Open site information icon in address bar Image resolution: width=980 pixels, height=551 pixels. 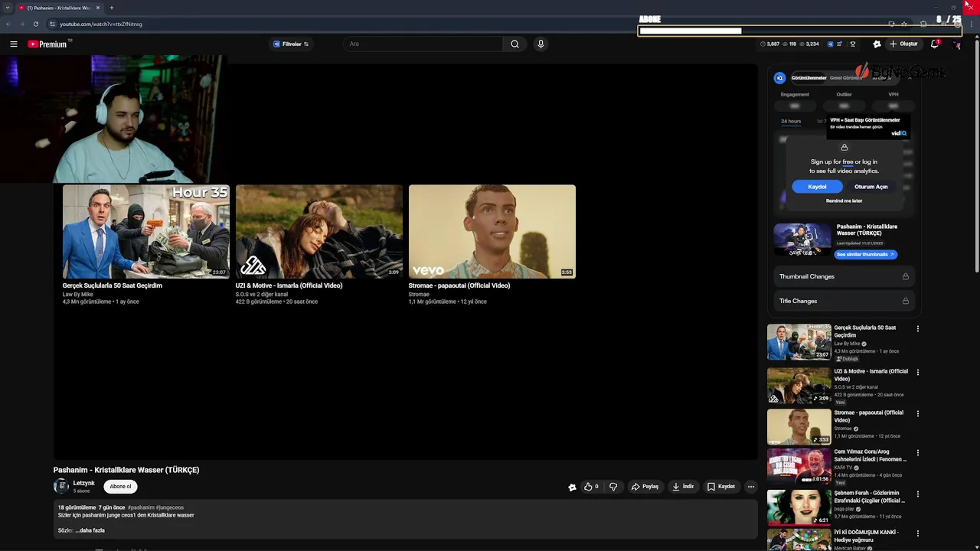tap(52, 24)
